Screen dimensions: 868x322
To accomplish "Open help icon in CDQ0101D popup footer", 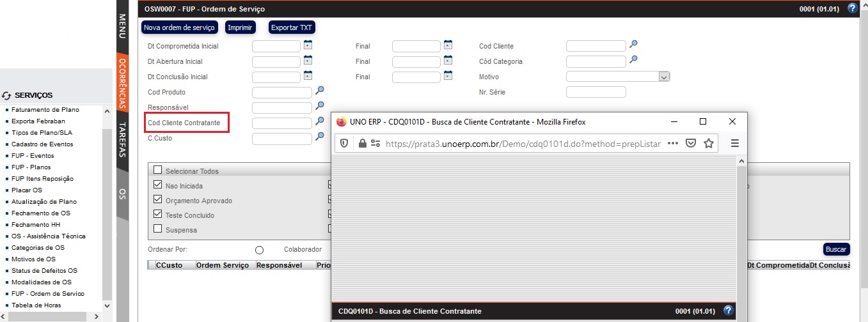I will 728,310.
